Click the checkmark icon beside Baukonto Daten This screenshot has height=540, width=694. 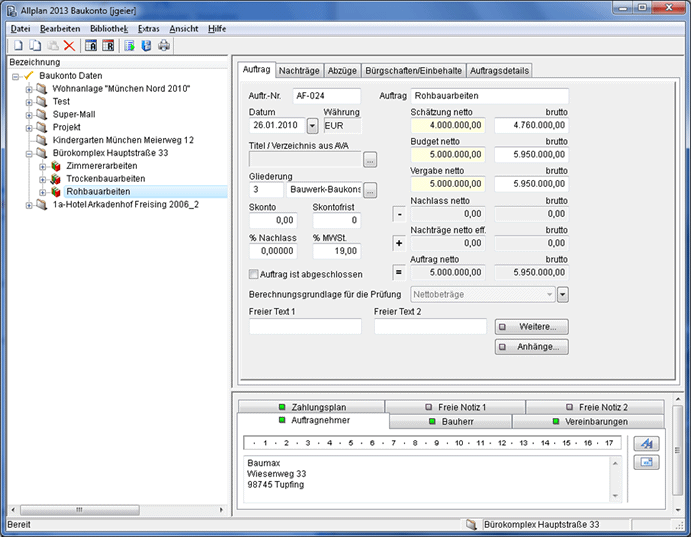[x=29, y=76]
